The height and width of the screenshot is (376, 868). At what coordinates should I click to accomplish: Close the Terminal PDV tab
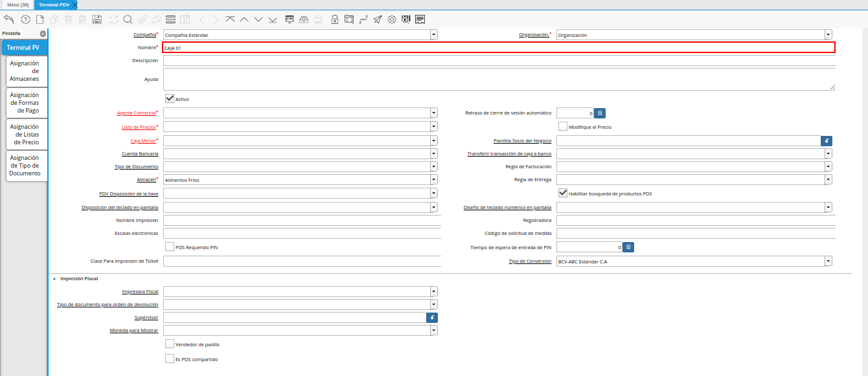(74, 5)
